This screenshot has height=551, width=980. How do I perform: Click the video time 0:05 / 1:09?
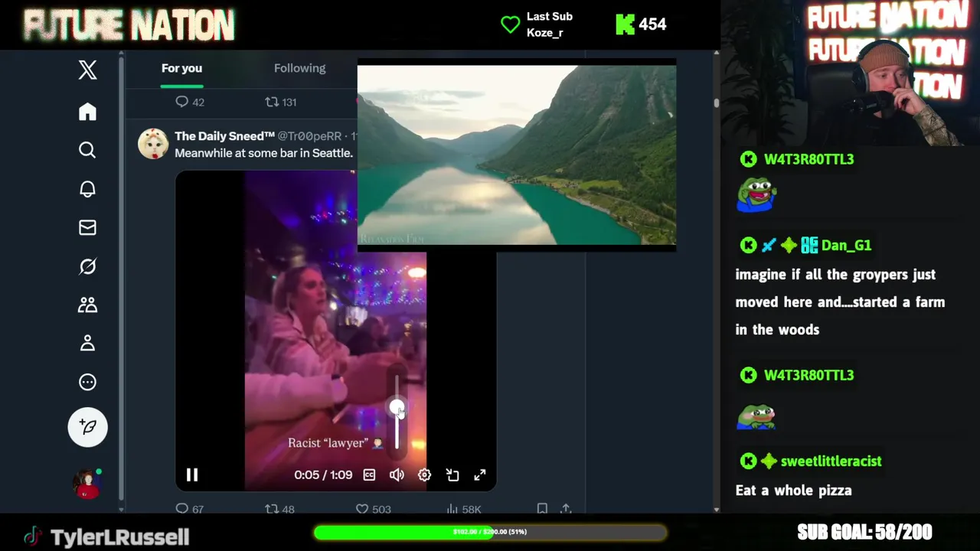tap(323, 475)
